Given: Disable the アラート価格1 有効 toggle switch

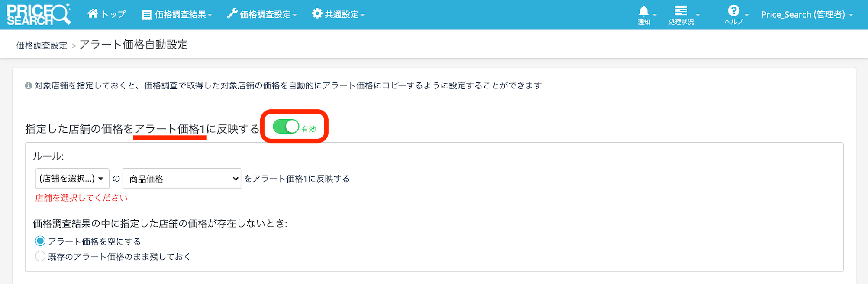Looking at the screenshot, I should pos(286,127).
